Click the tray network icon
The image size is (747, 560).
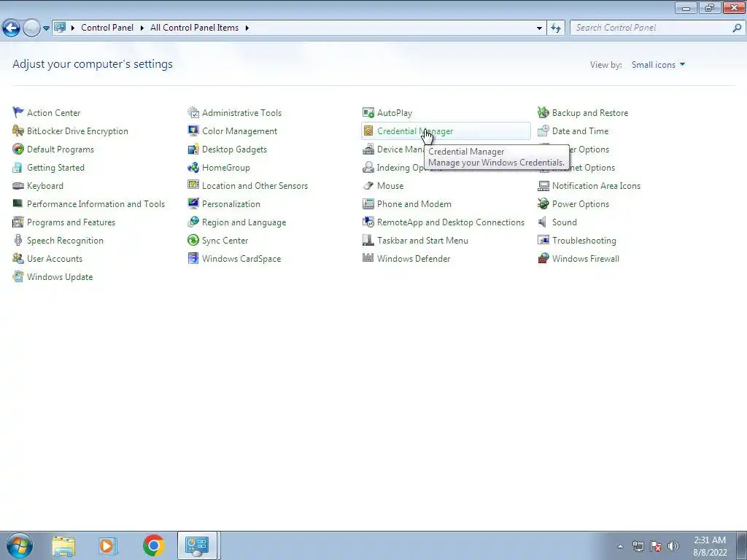click(x=638, y=546)
